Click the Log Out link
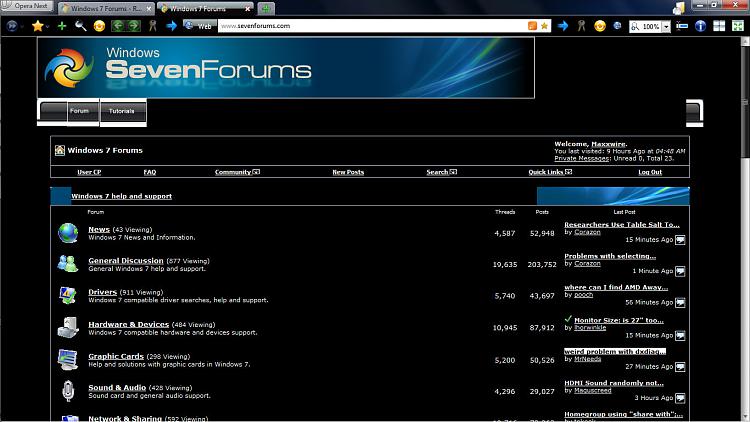 click(650, 172)
